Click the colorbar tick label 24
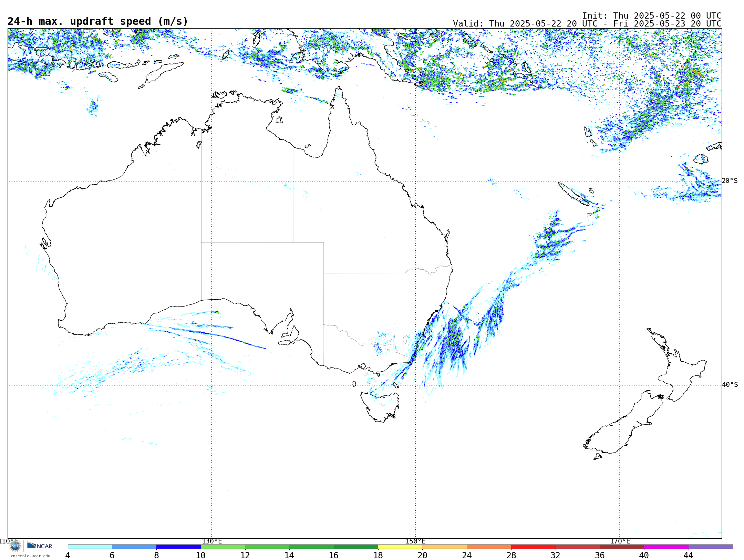744x560 pixels. [x=467, y=555]
